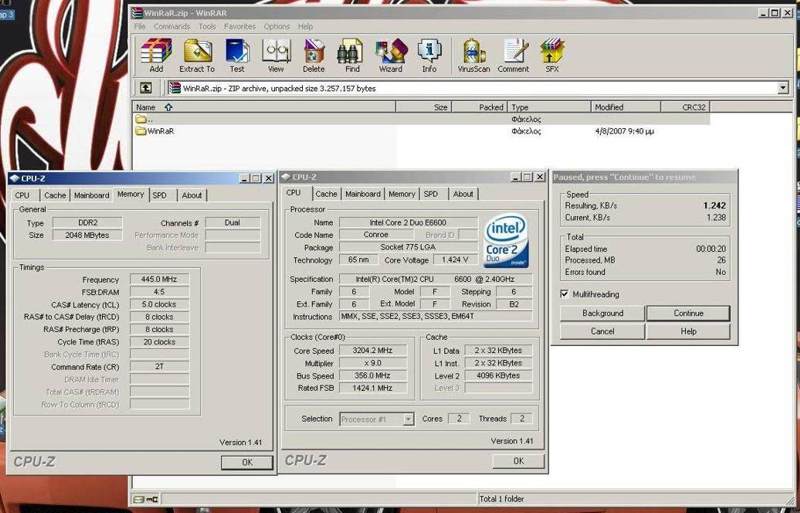800x513 pixels.
Task: Sort by the Packed column header
Action: point(480,107)
